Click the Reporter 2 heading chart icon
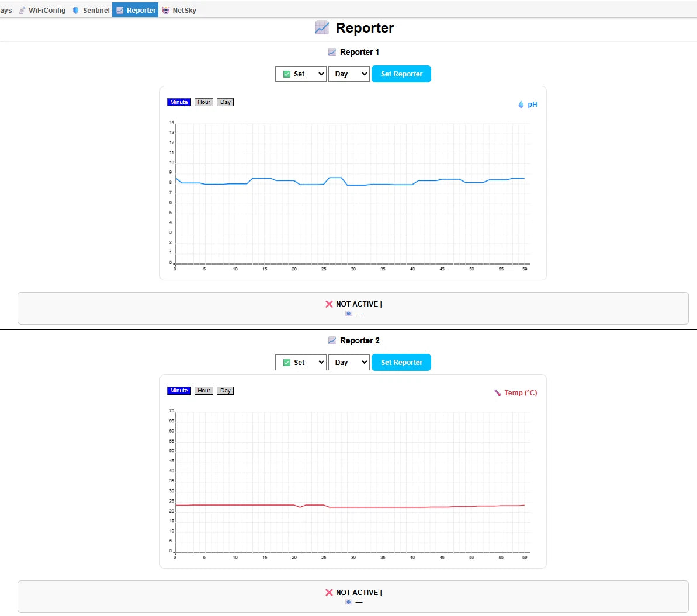 (332, 340)
